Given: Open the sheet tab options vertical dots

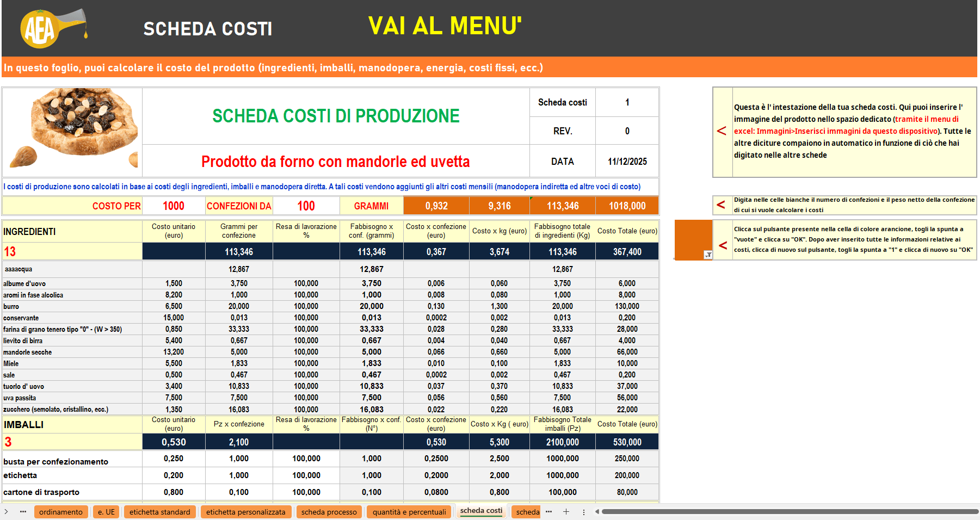Looking at the screenshot, I should (584, 512).
